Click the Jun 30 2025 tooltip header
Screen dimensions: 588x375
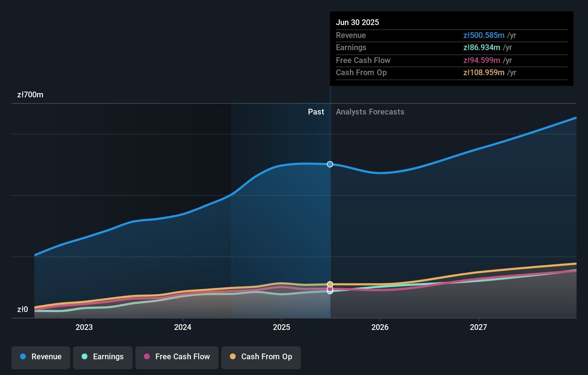tap(357, 22)
